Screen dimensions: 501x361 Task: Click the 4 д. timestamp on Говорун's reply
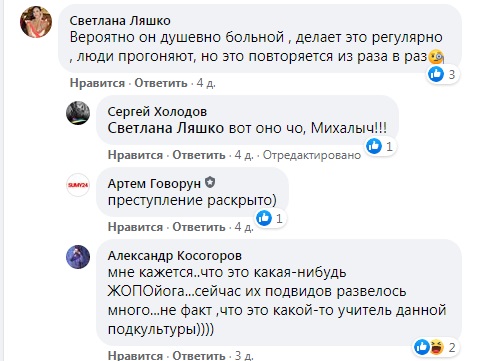pyautogui.click(x=244, y=227)
